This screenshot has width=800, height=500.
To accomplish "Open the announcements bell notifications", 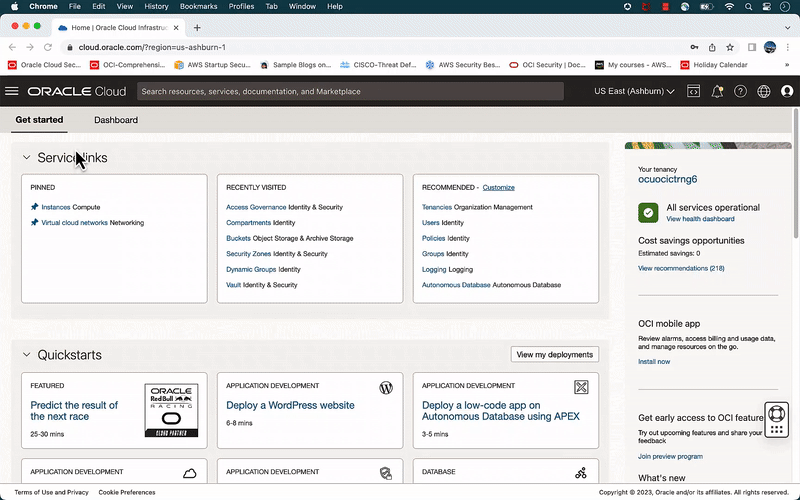I will 717,92.
